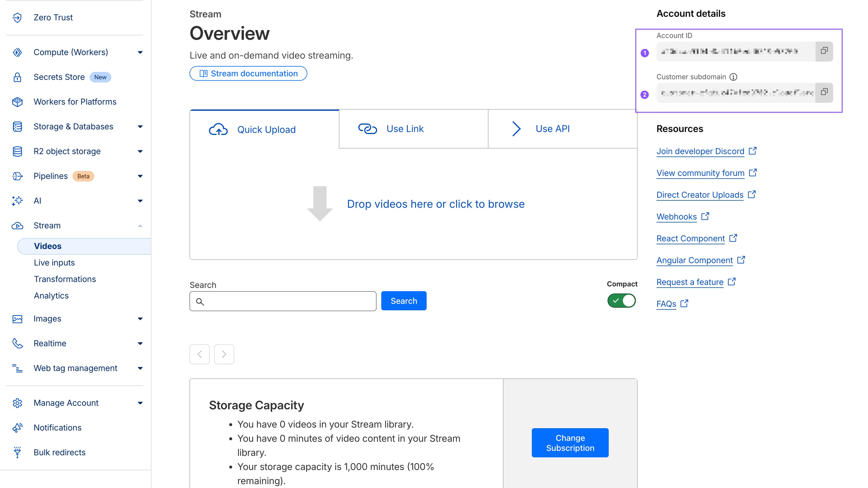
Task: Switch to the Use Link tab
Action: tap(405, 128)
